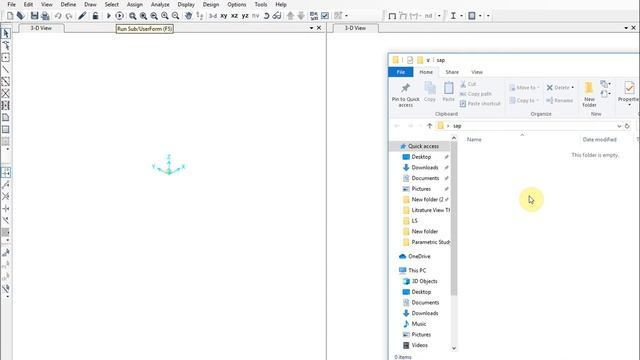The image size is (640, 360).
Task: Open the Assign menu
Action: (x=135, y=4)
